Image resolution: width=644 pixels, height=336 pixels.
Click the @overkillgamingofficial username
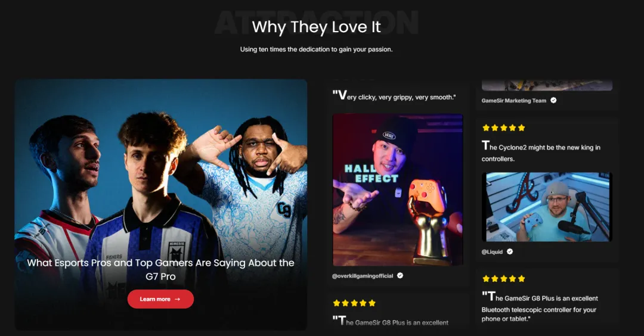click(x=363, y=276)
